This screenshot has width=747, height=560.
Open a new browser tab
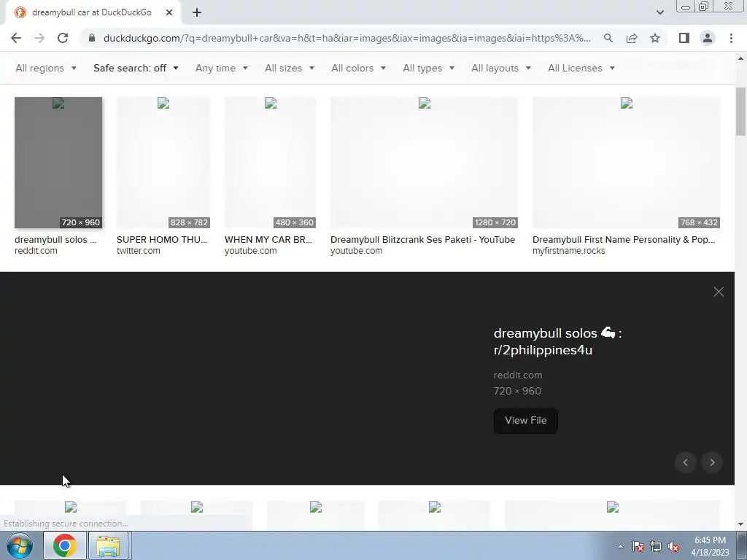click(197, 12)
